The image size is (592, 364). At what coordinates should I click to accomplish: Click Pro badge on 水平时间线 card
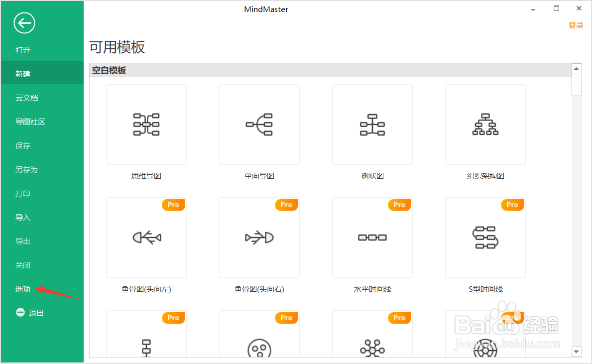399,205
